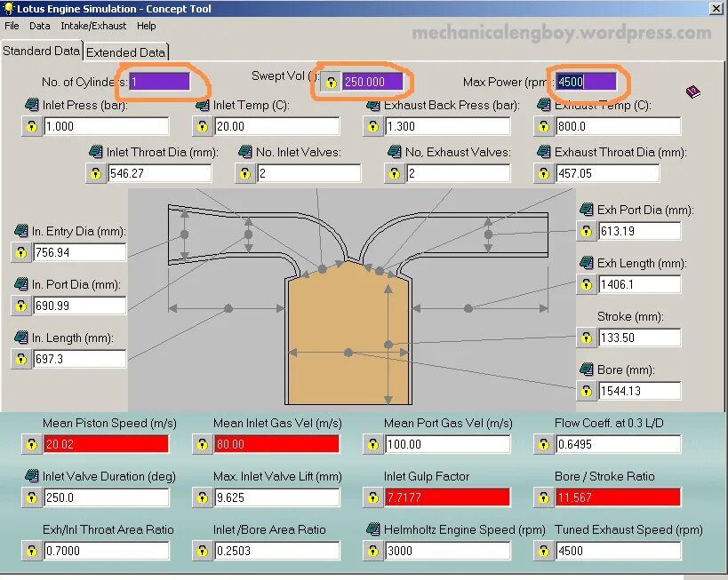Click the Exhaust Temp field 800.0
The image size is (728, 580).
pyautogui.click(x=619, y=126)
